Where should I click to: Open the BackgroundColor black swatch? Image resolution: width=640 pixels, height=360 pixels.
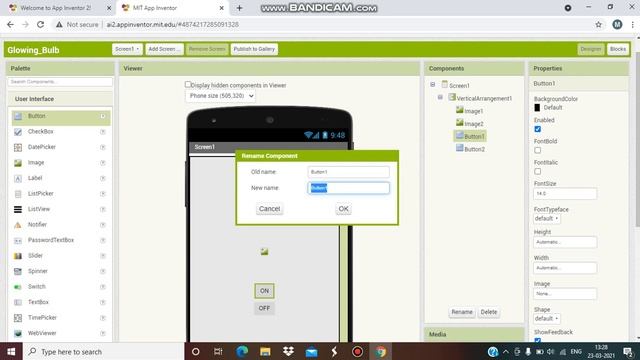[x=537, y=108]
